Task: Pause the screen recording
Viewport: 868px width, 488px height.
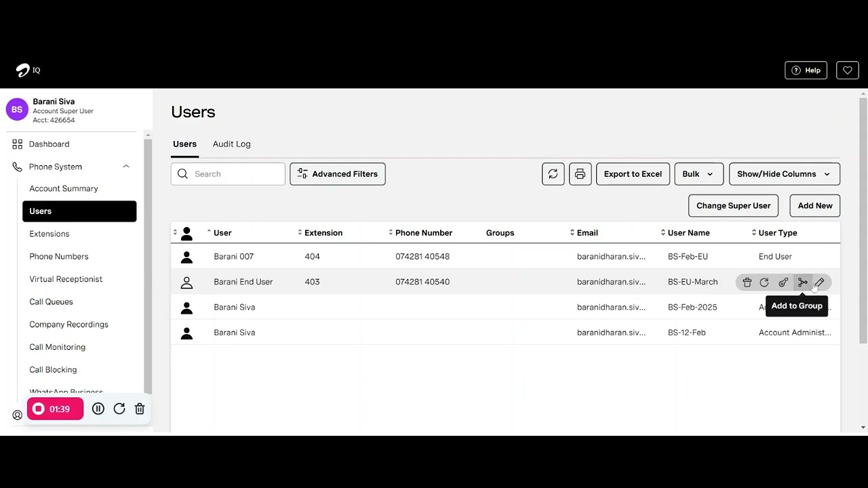Action: pyautogui.click(x=98, y=409)
